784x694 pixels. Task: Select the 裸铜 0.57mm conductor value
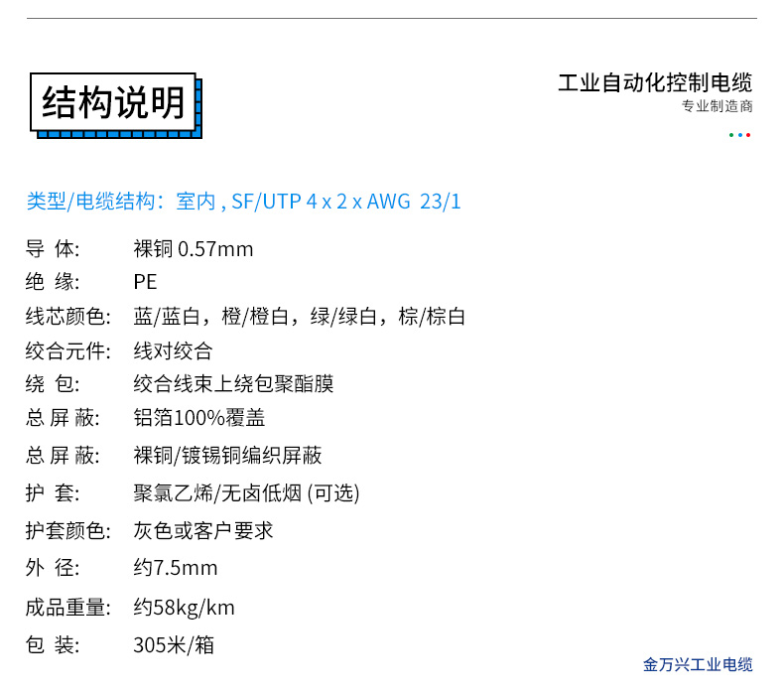(x=194, y=248)
